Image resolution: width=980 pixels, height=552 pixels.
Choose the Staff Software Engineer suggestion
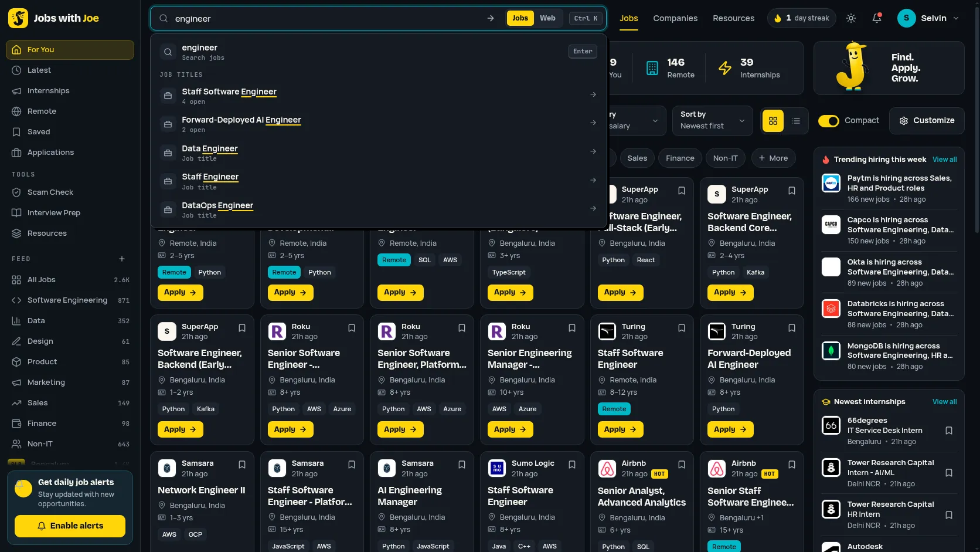tap(378, 95)
